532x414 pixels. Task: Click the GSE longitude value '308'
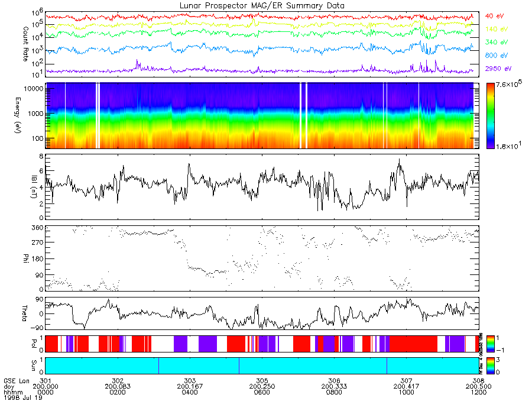click(x=478, y=381)
